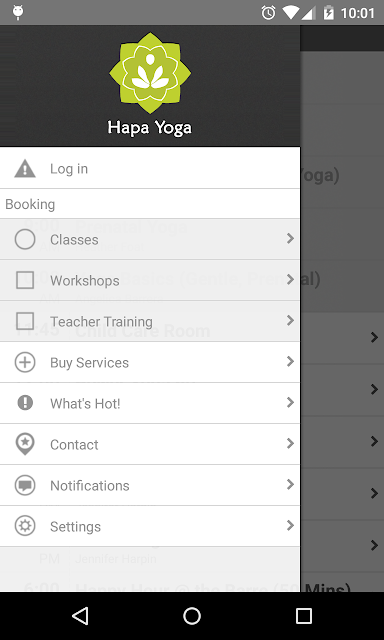The image size is (384, 640).
Task: Check the square box beside Teacher Training
Action: (x=25, y=321)
